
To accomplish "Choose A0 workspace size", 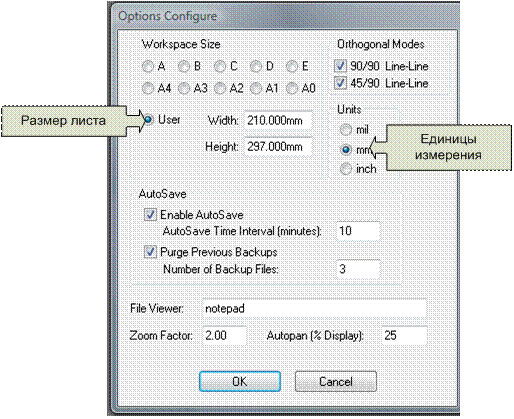I will click(x=292, y=89).
